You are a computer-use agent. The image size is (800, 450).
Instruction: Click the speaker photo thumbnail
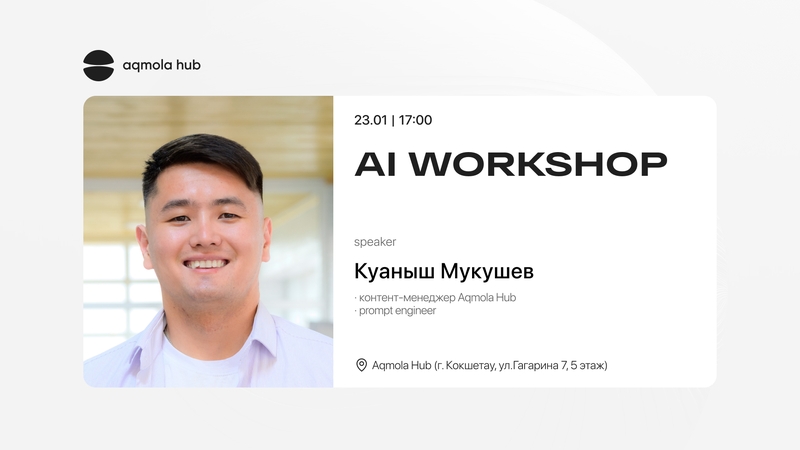[208, 241]
